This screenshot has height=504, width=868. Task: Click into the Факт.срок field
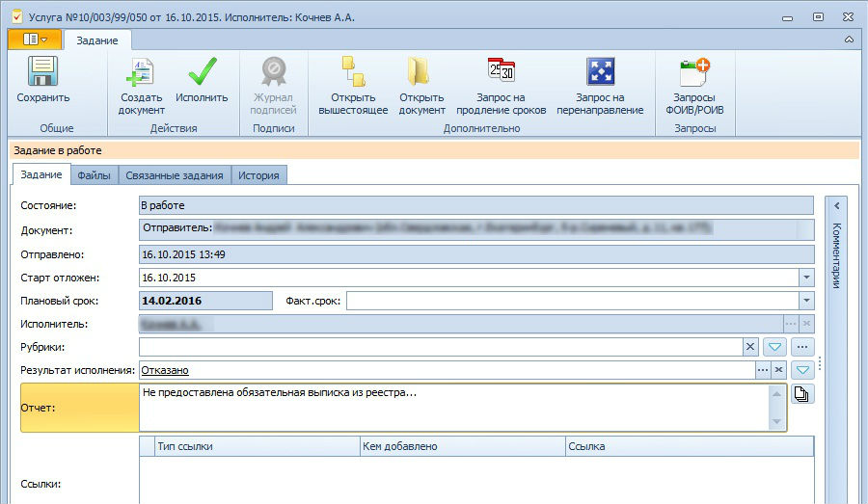(573, 301)
